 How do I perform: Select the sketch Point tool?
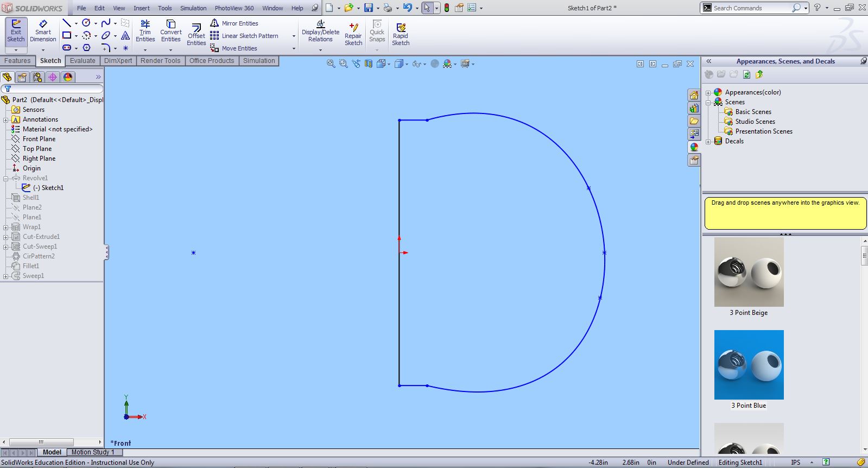coord(125,48)
